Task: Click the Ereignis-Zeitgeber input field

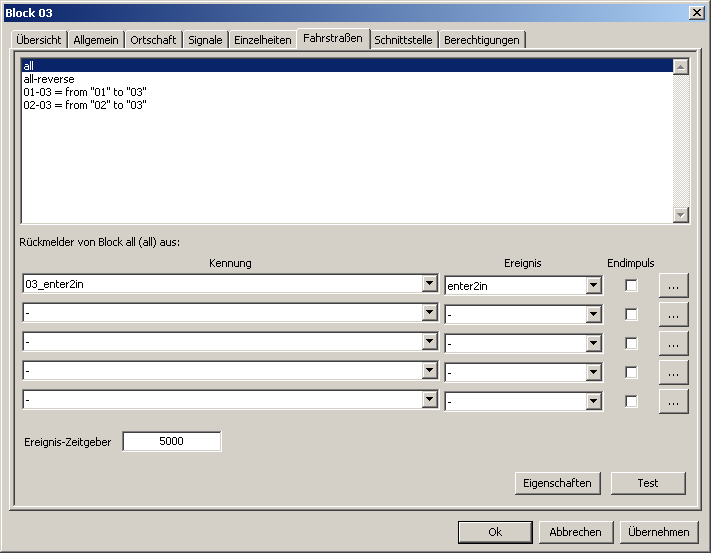Action: pyautogui.click(x=171, y=441)
